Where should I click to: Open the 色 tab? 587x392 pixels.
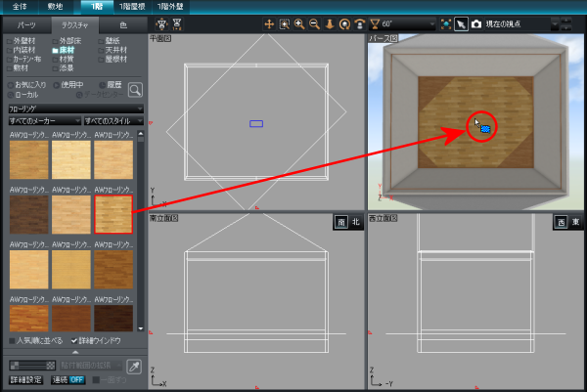(120, 22)
